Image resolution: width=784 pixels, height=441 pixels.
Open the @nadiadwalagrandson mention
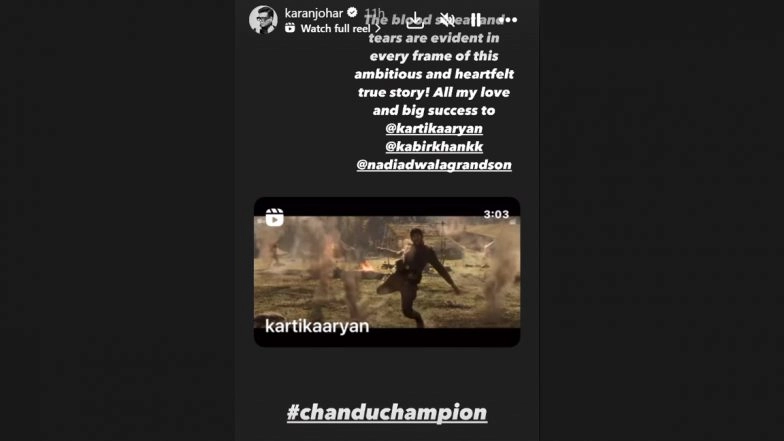pos(434,165)
